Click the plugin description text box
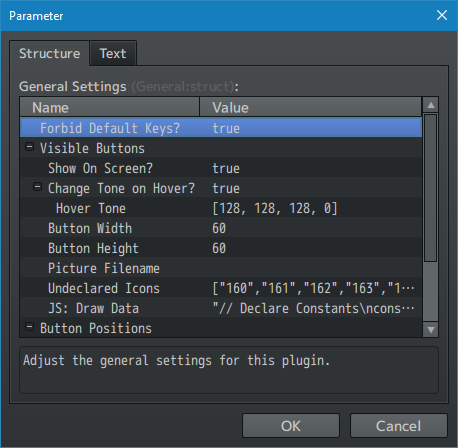 [229, 370]
